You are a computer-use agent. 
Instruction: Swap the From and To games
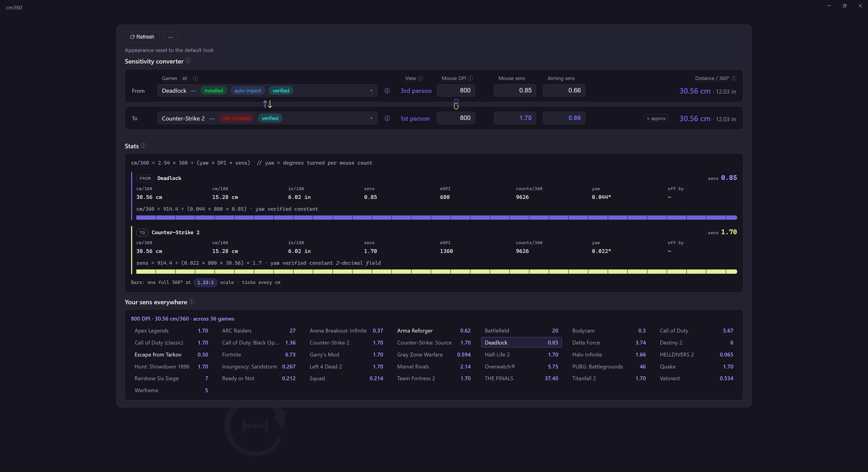(268, 104)
